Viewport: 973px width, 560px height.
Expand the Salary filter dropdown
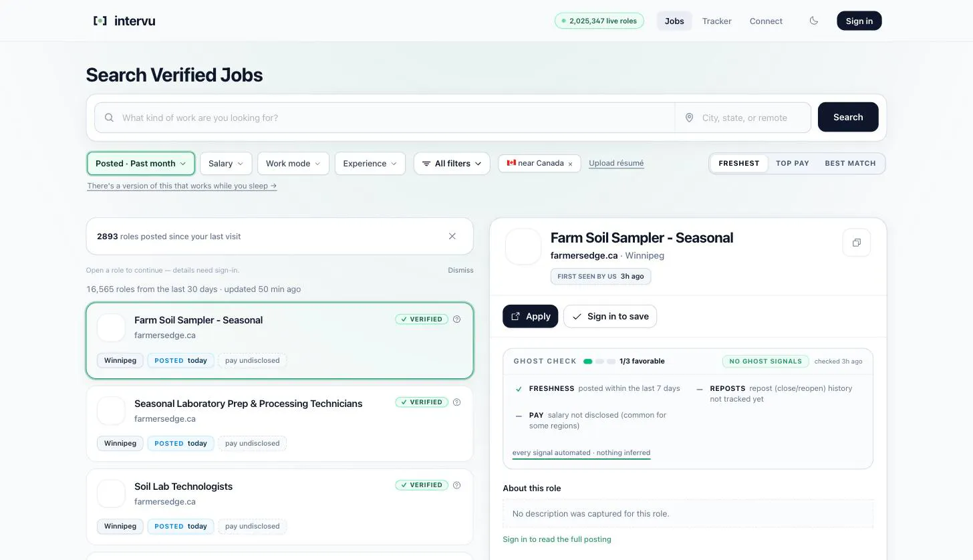226,164
